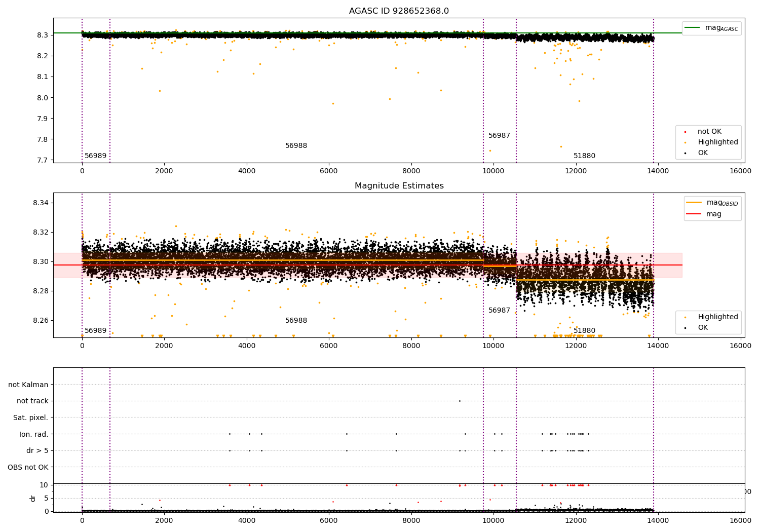Click '56987' annotation in Magnitude Estimates plot
This screenshot has height=532, width=760.
click(500, 311)
